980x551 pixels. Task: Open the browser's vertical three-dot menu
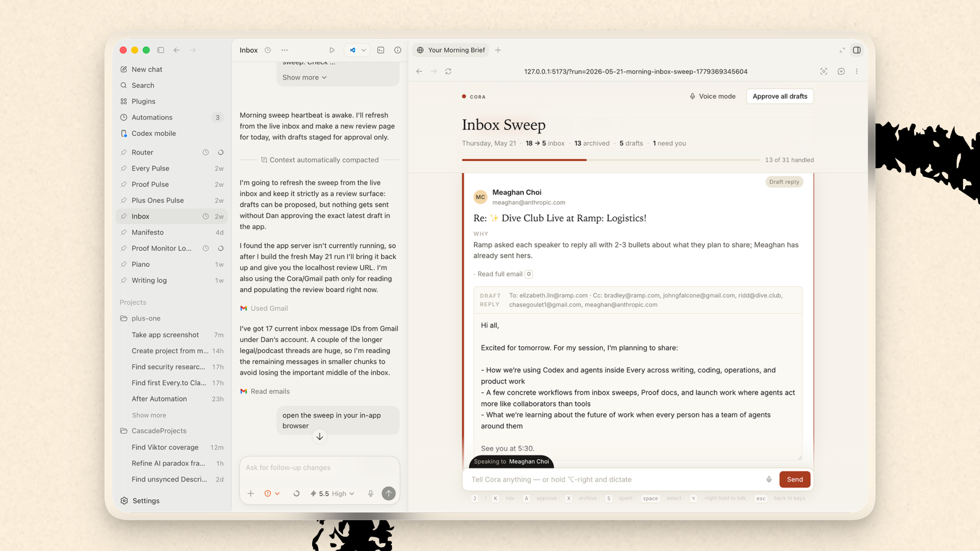tap(857, 72)
